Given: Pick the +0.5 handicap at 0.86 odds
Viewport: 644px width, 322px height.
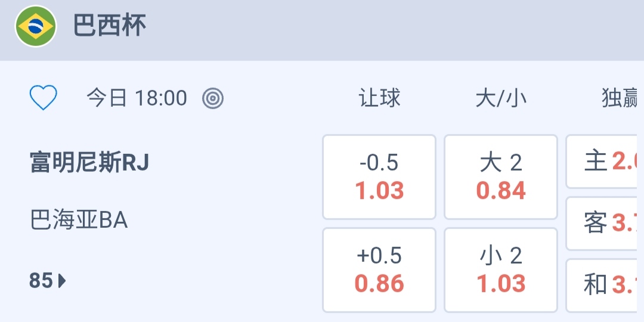Looking at the screenshot, I should [379, 270].
